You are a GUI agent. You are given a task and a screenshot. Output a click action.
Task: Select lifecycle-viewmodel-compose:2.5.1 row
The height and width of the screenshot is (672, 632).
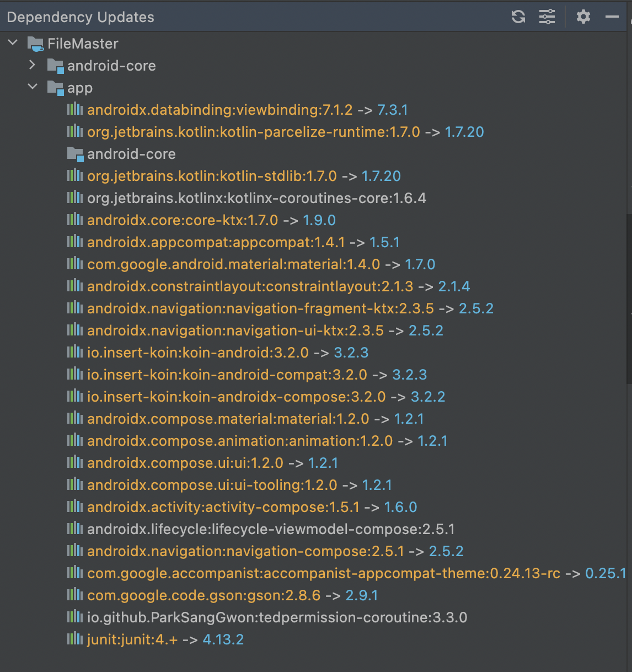[x=271, y=529]
